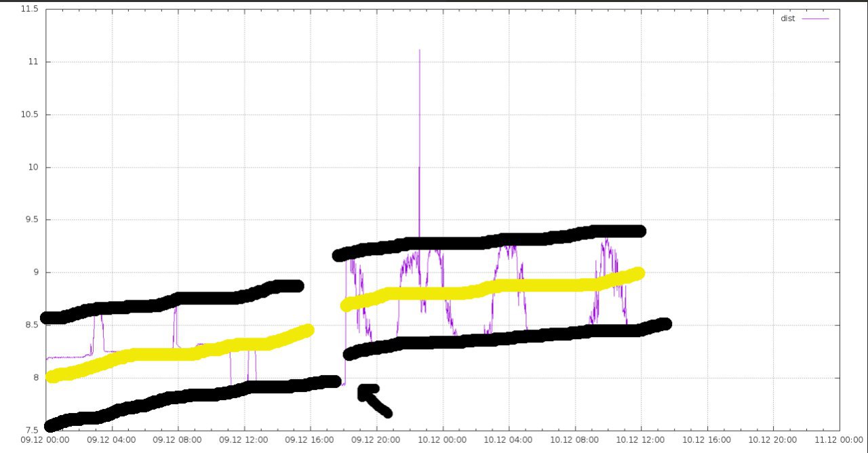The height and width of the screenshot is (453, 868).
Task: Click the x-axis label 09.12 04:00
Action: (x=113, y=439)
